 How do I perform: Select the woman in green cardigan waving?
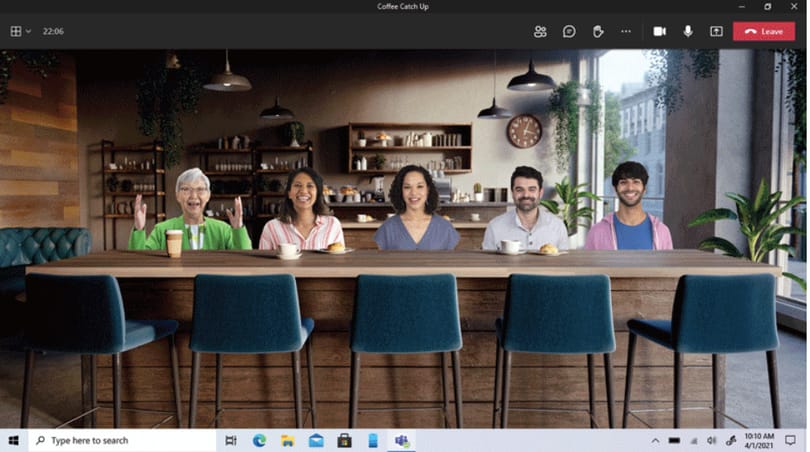click(x=191, y=211)
